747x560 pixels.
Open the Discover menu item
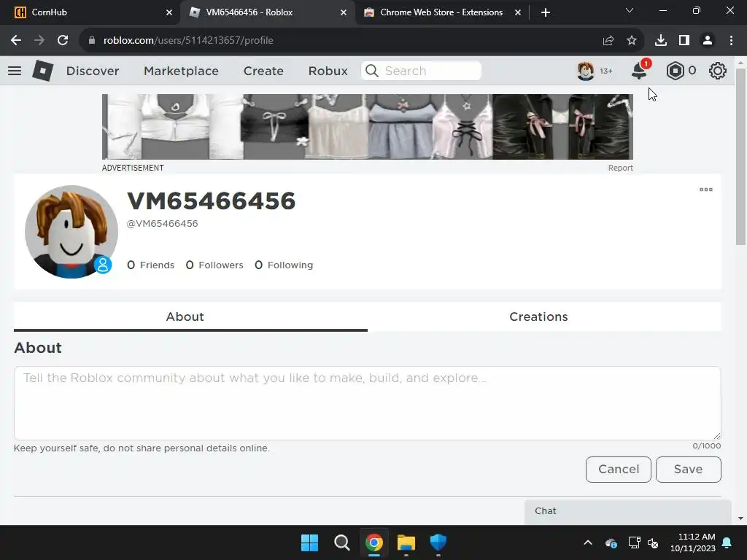(x=93, y=71)
